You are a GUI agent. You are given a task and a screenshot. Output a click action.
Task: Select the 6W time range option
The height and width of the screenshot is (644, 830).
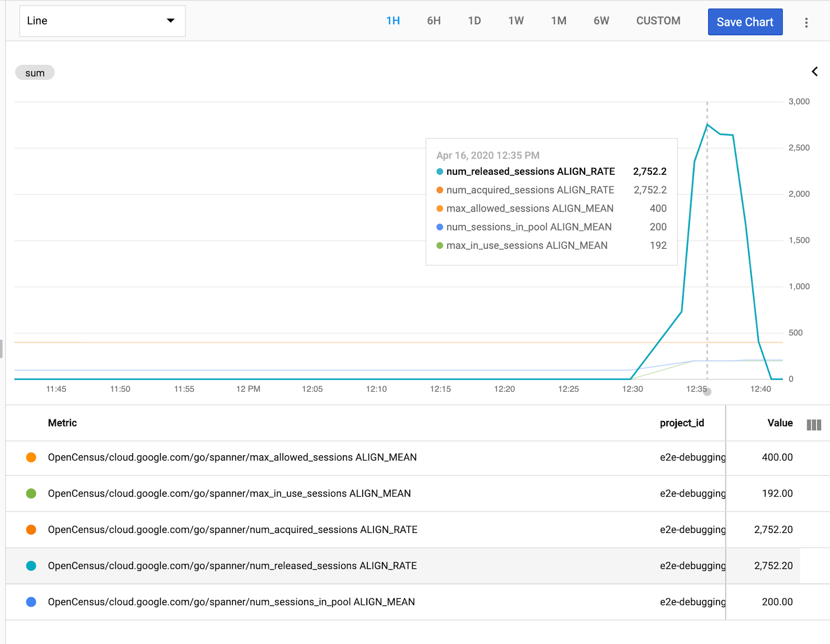[x=601, y=21]
